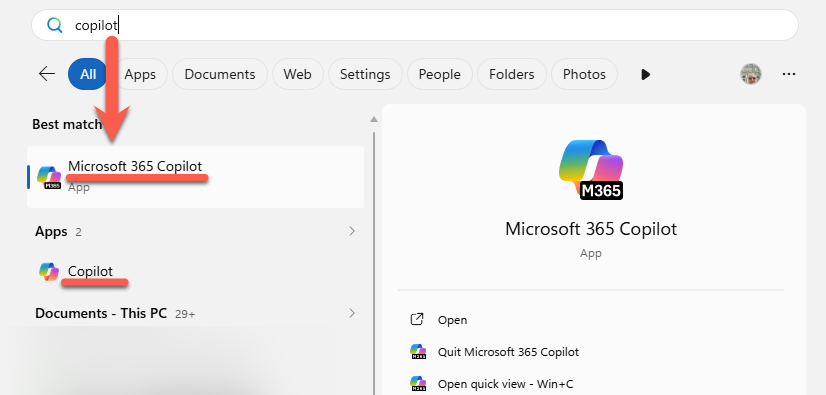Click the Copilot app icon in Apps list

click(x=49, y=272)
